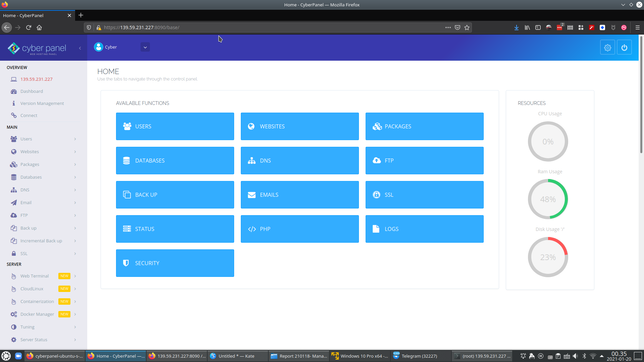The image size is (644, 362).
Task: Open Tuning in the sidebar
Action: pos(44,327)
